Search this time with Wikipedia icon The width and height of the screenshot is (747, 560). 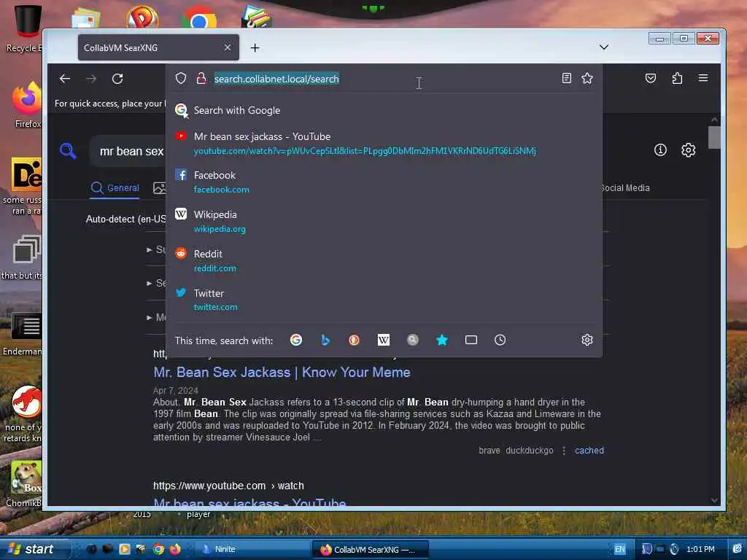(x=384, y=340)
